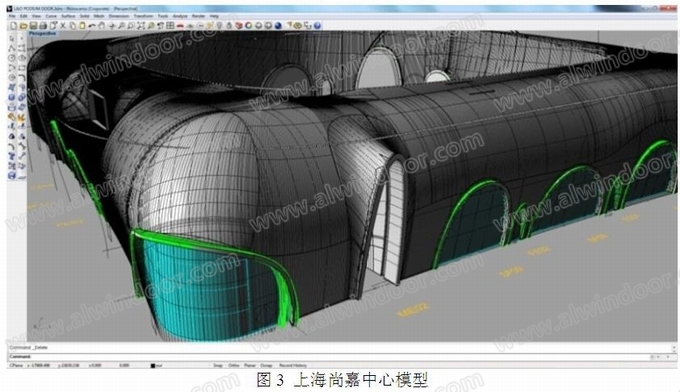Image resolution: width=680 pixels, height=392 pixels.
Task: Select the Explode tool in sidebar
Action: point(21,118)
